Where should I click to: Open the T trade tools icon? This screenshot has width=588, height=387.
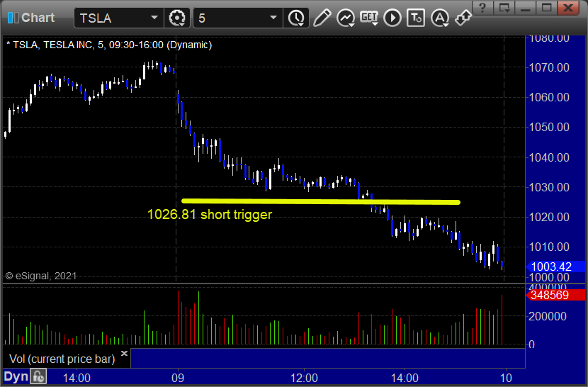[x=416, y=18]
